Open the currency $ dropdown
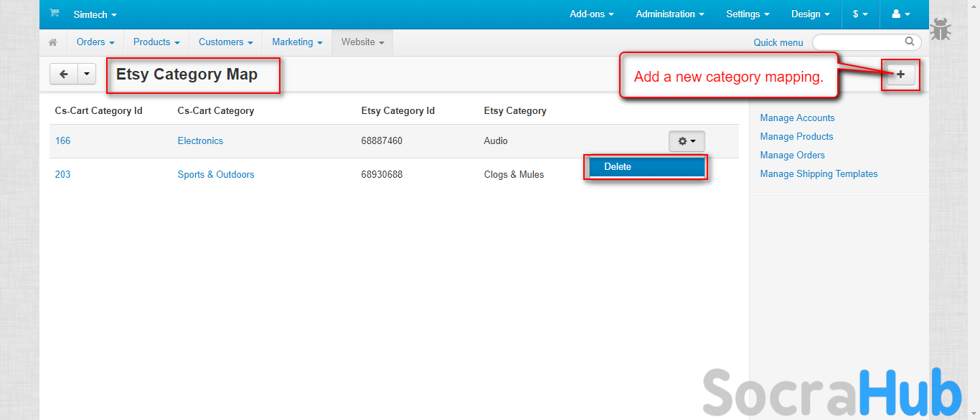The height and width of the screenshot is (420, 980). [860, 14]
